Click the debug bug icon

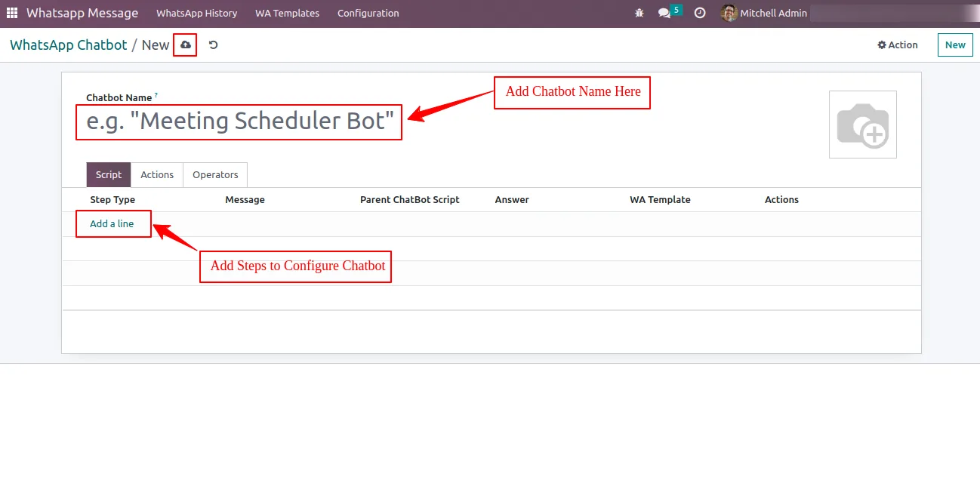tap(639, 13)
